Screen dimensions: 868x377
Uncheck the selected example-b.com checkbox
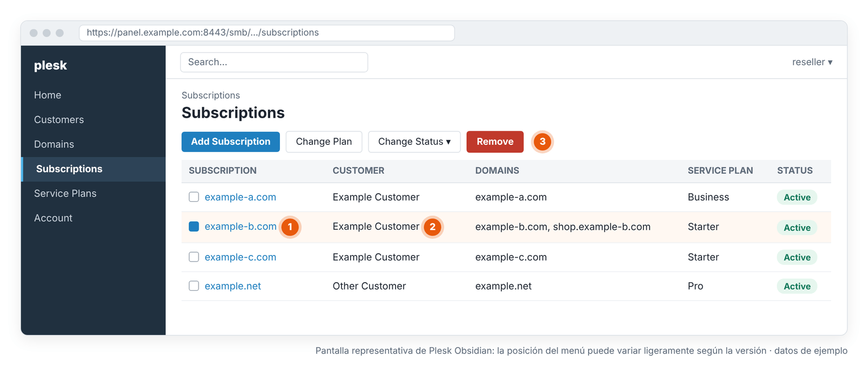pyautogui.click(x=194, y=227)
